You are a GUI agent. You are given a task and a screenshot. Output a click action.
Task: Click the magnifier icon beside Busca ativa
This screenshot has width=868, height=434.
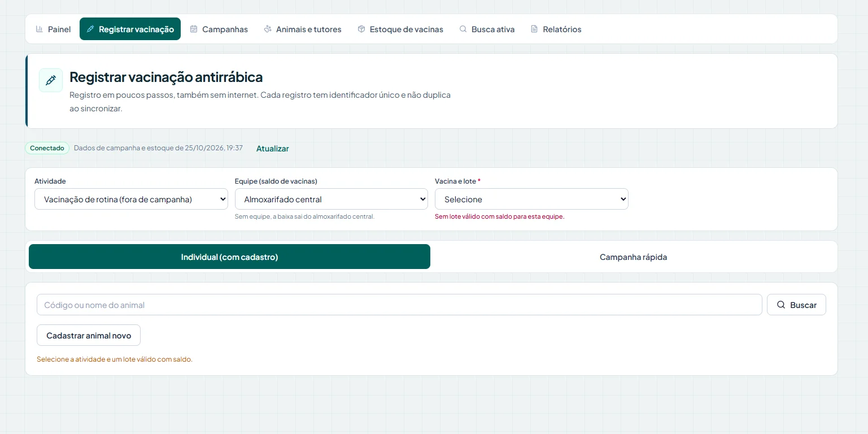click(463, 29)
